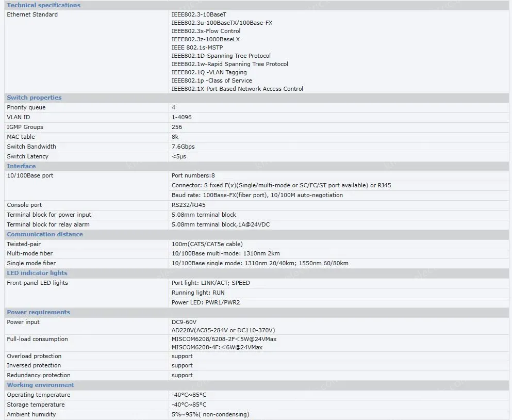512x420 pixels.
Task: Select the Multi-mode fiber row label
Action: coord(29,253)
